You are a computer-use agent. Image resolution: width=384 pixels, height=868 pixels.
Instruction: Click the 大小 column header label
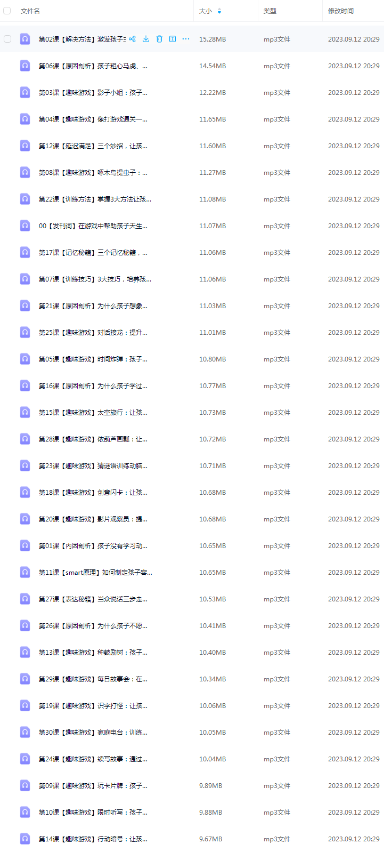click(206, 11)
